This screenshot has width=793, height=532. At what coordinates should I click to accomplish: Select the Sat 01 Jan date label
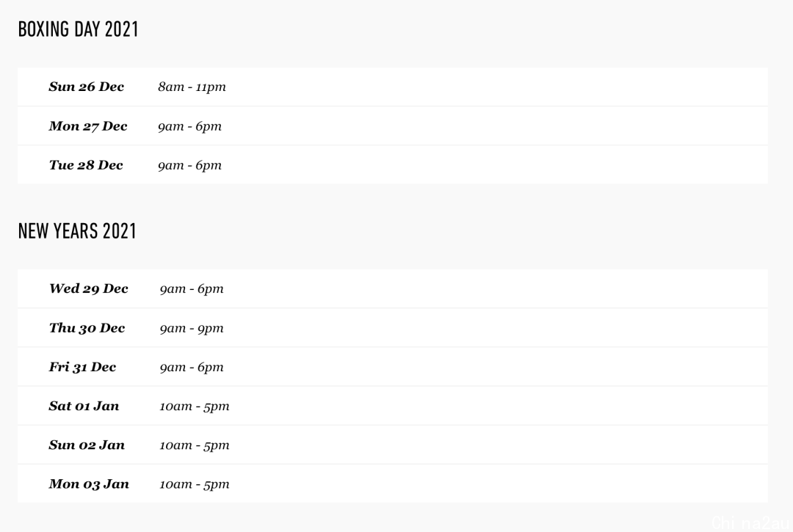coord(84,406)
